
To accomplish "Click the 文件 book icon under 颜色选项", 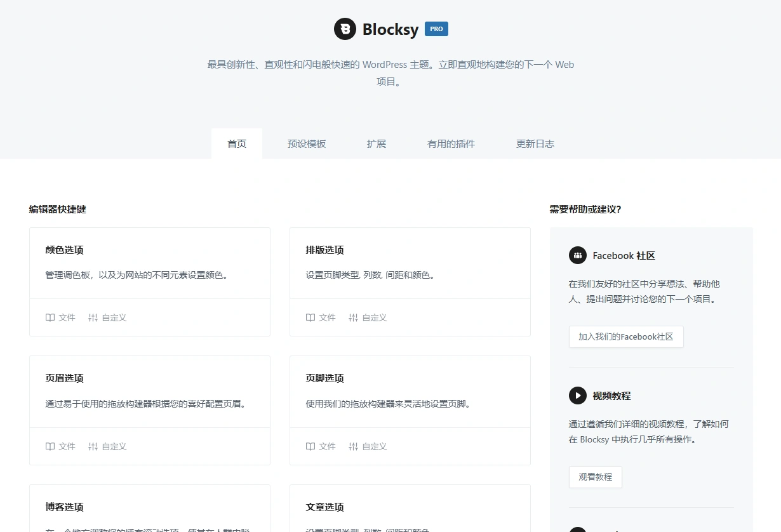I will click(50, 317).
